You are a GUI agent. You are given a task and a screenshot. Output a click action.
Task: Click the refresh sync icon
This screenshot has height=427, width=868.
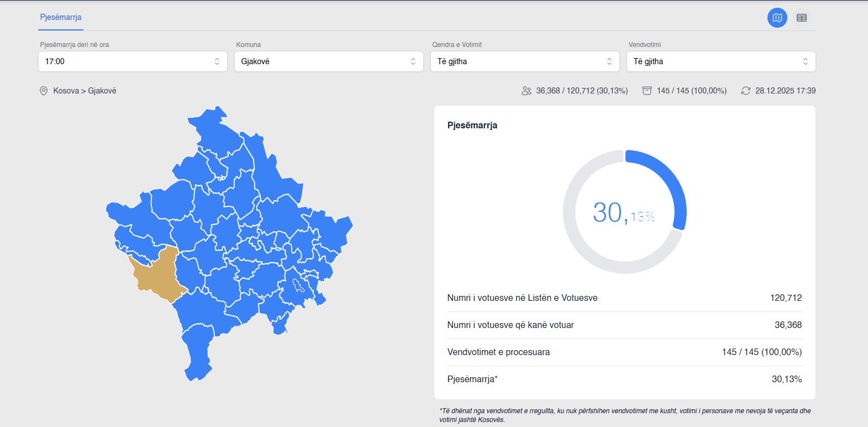[x=745, y=91]
